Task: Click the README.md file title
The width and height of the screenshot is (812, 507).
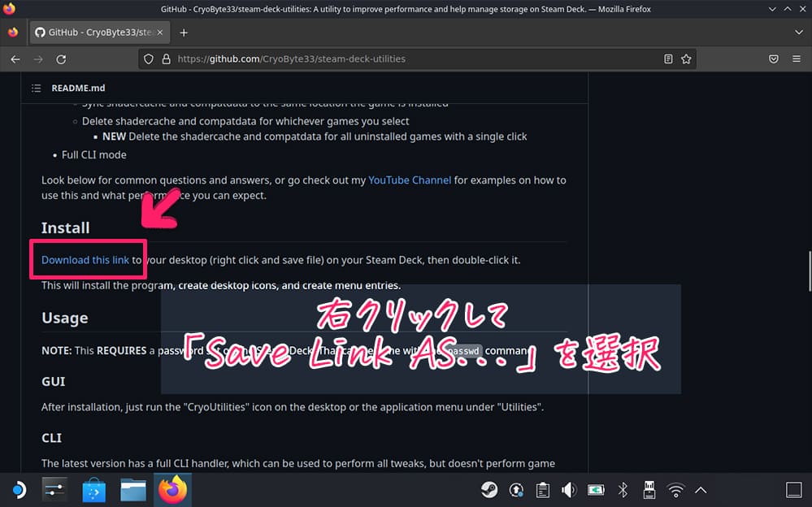Action: pyautogui.click(x=78, y=88)
